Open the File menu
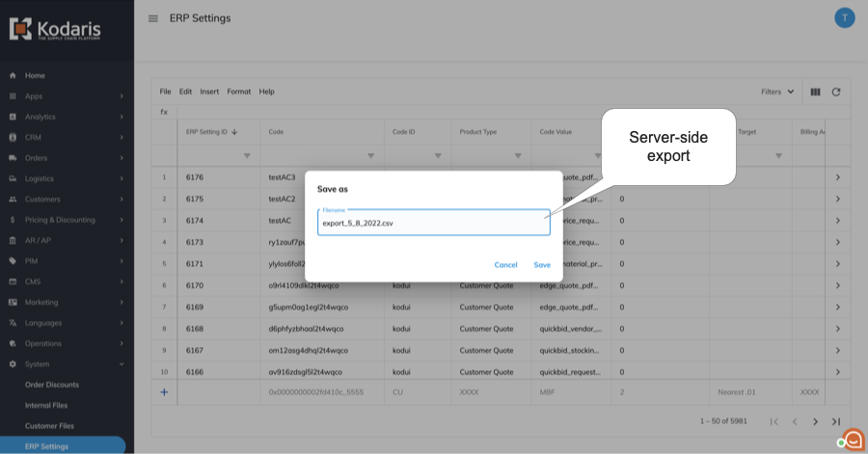This screenshot has width=868, height=454. pos(165,92)
